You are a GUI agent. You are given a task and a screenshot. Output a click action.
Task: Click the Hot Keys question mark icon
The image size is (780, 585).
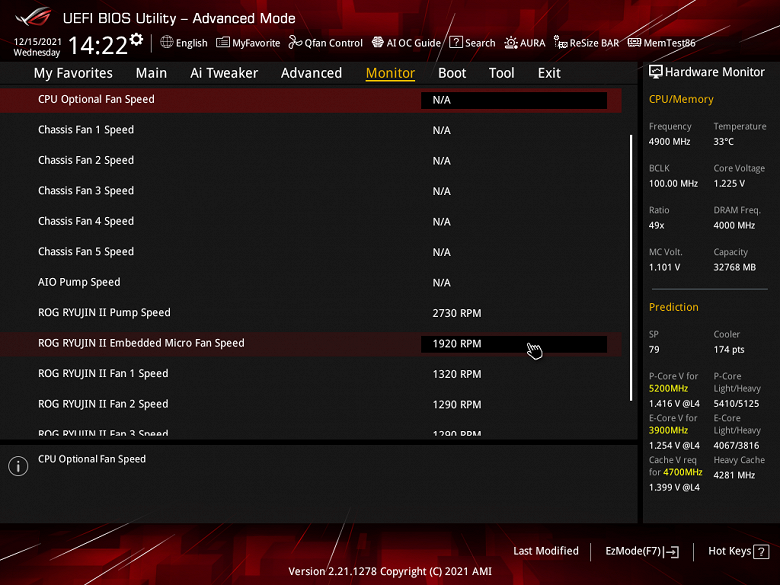pos(761,552)
